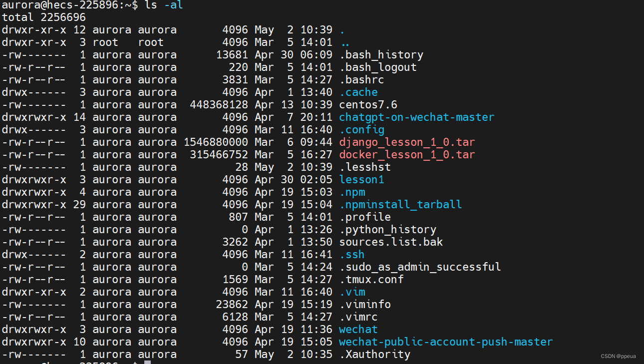
Task: Click the .cache directory name
Action: (358, 92)
